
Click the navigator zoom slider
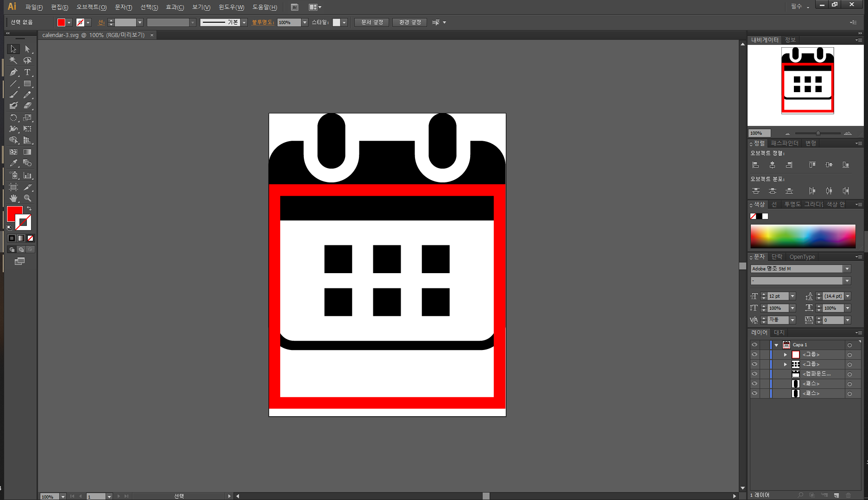coord(818,133)
